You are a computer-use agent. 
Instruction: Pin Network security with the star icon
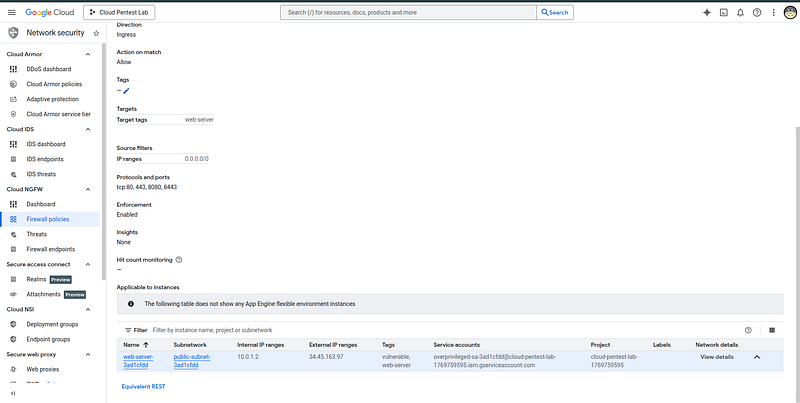click(x=96, y=33)
